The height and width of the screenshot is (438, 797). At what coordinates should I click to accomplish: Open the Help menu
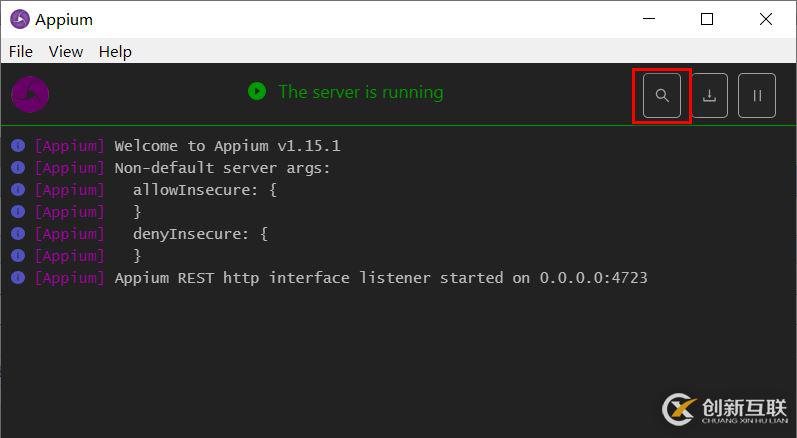pyautogui.click(x=115, y=51)
